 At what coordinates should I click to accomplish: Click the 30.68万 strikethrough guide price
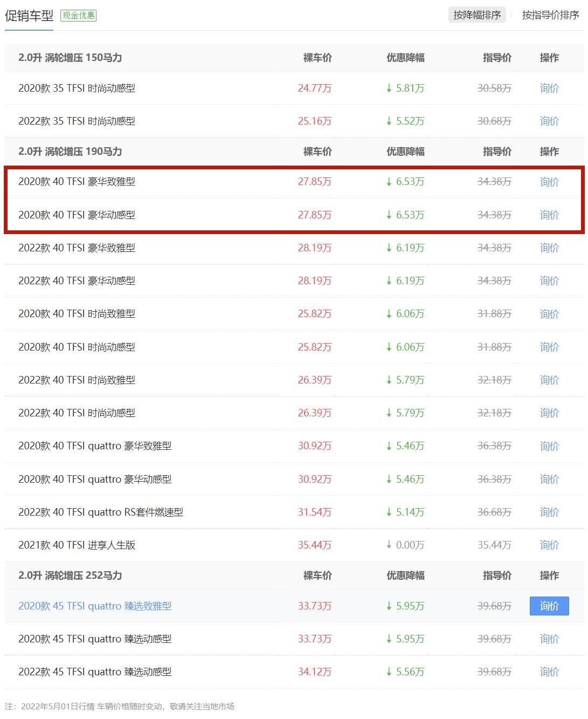[494, 121]
